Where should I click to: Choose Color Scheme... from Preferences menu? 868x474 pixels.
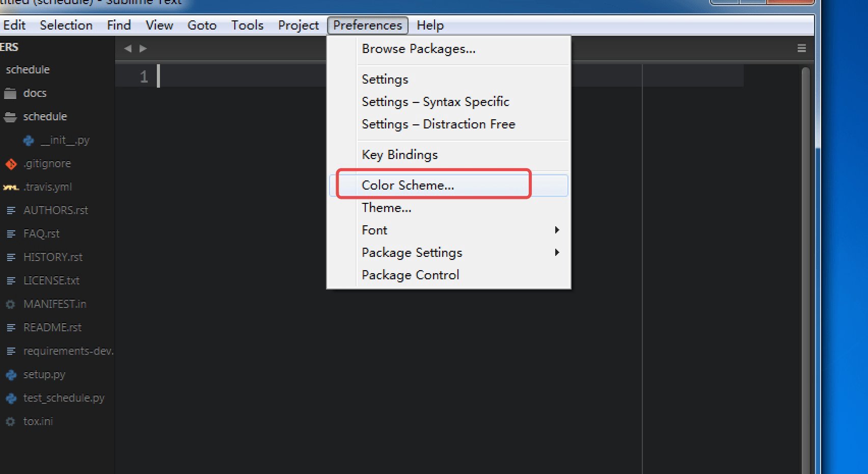(408, 185)
